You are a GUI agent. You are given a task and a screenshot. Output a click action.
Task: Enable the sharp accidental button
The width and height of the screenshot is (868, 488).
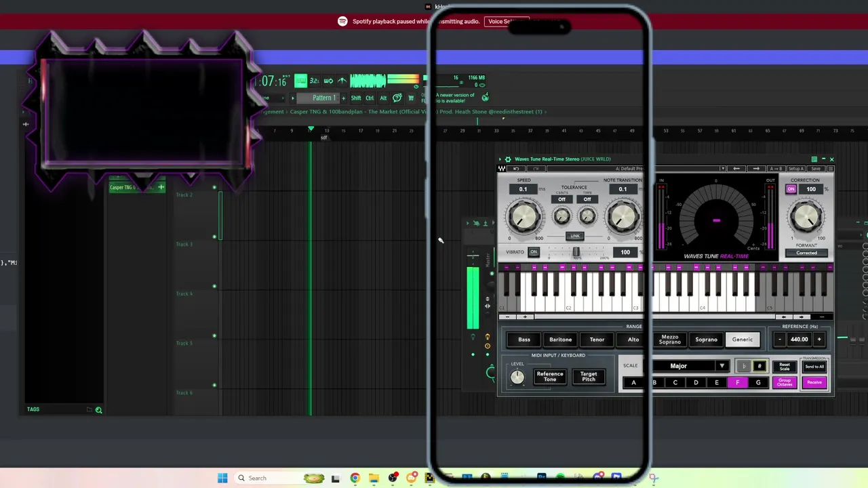click(759, 366)
